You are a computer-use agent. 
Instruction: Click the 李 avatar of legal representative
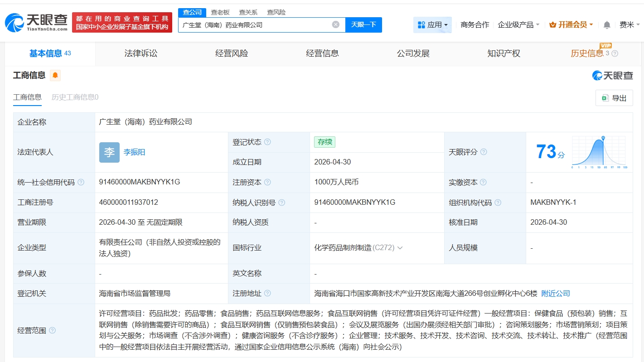pos(109,152)
